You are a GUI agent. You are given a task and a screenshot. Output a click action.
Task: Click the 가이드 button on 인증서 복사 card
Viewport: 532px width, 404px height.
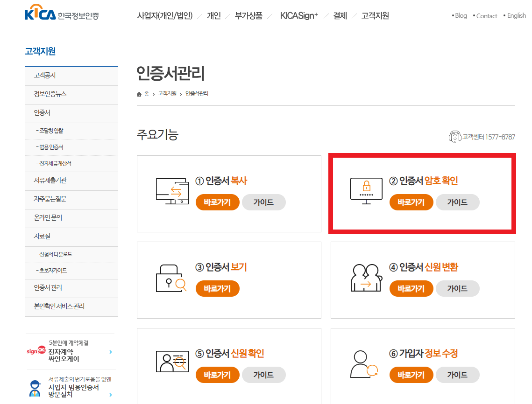coord(263,202)
